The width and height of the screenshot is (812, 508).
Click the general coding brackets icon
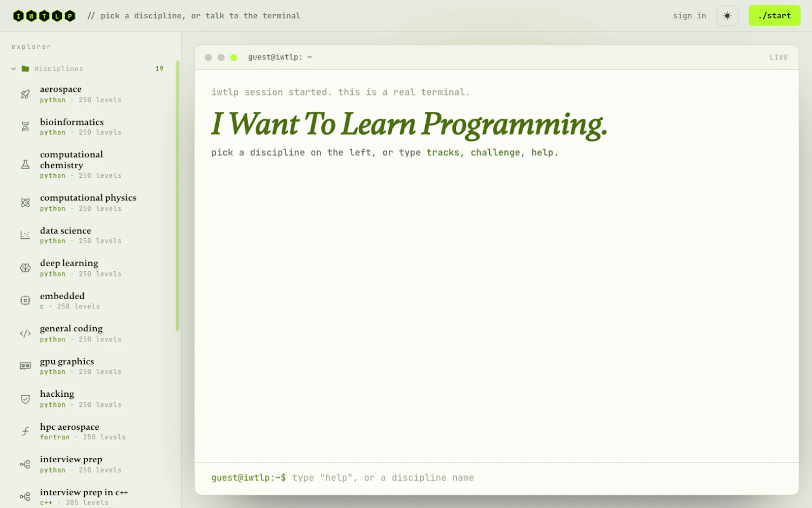25,333
